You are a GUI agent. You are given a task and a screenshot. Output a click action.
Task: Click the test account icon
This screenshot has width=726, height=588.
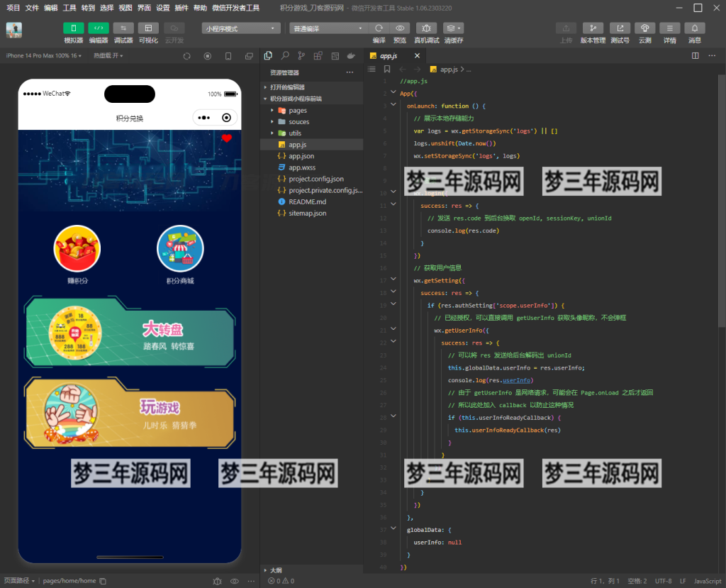[620, 28]
